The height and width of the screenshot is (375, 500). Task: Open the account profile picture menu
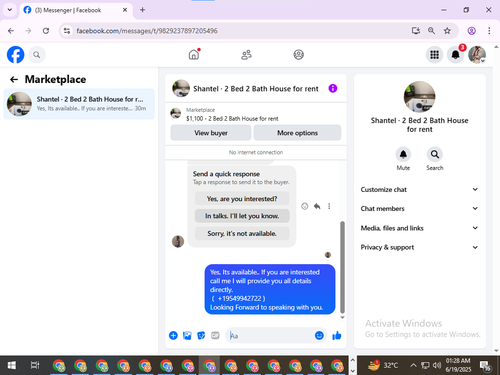(x=477, y=55)
